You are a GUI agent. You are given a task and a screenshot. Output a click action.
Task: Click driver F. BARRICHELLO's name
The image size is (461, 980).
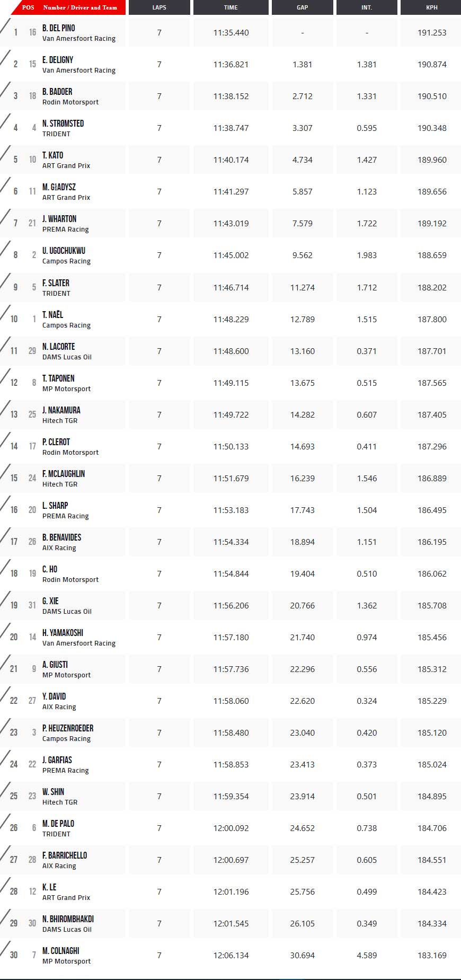65,855
